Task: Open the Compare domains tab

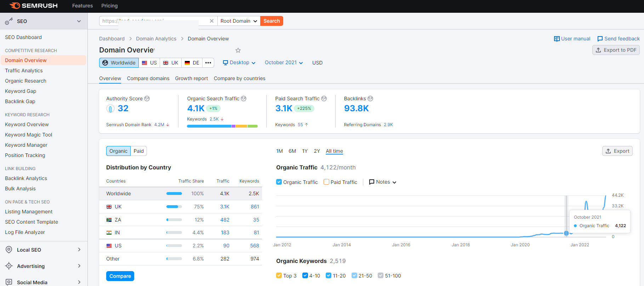Action: coord(148,78)
